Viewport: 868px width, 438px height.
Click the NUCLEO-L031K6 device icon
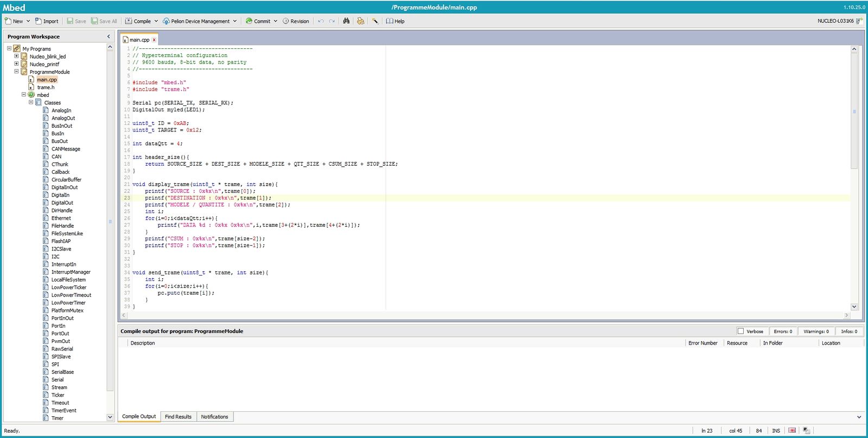tap(859, 21)
